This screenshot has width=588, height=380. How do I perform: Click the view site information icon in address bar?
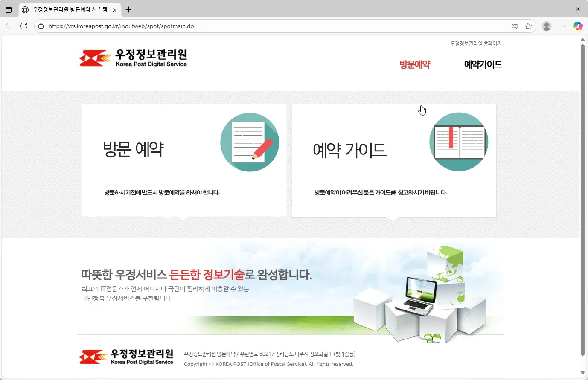coord(41,26)
